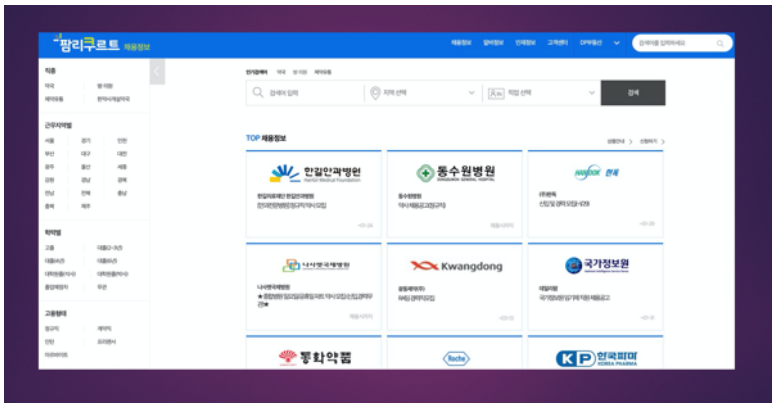Click the 병·의원 popular keyword above the search bar
Image resolution: width=774 pixels, height=409 pixels.
click(300, 72)
